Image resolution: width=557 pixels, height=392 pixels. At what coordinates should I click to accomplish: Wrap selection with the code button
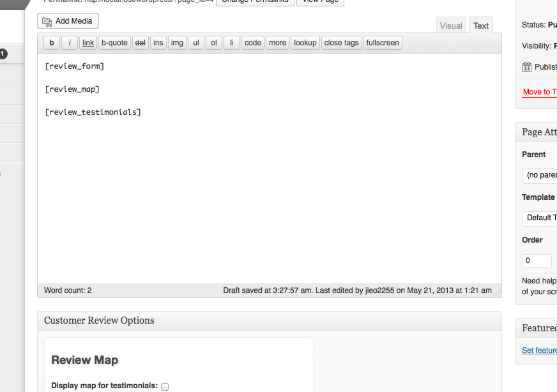[x=252, y=43]
